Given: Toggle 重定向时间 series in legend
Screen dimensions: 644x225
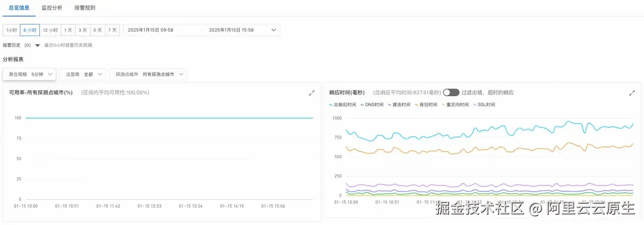Looking at the screenshot, I should pyautogui.click(x=455, y=105).
